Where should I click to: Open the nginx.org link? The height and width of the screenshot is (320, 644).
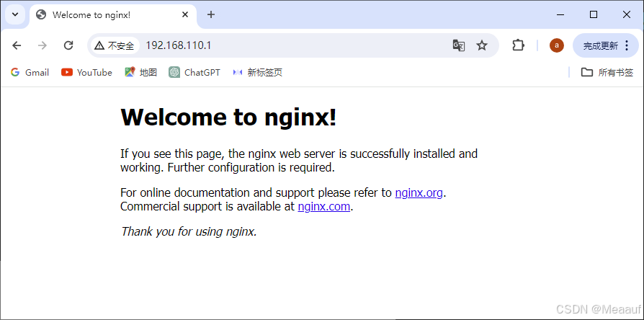pyautogui.click(x=419, y=192)
